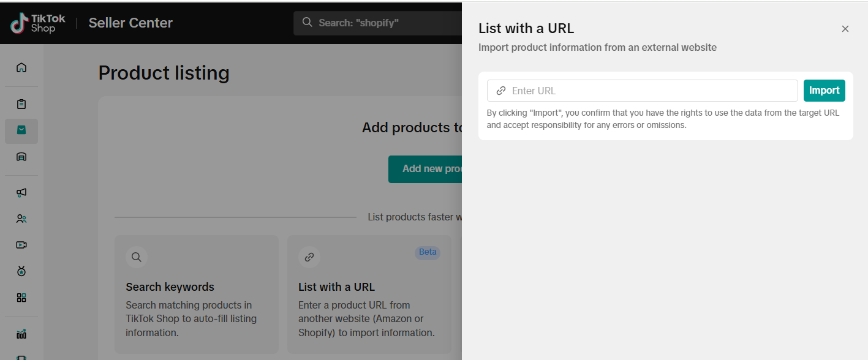
Task: Select the List with a URL card
Action: [x=369, y=294]
